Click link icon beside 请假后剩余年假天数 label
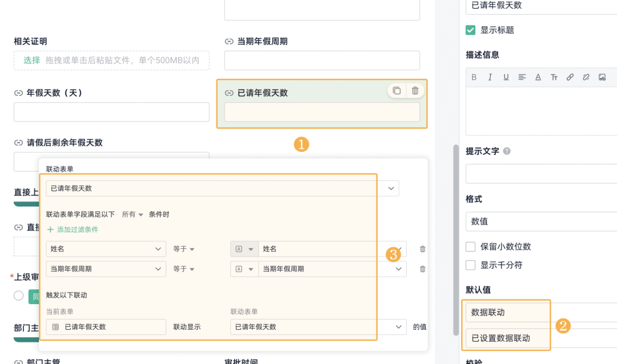The height and width of the screenshot is (364, 617). [18, 143]
